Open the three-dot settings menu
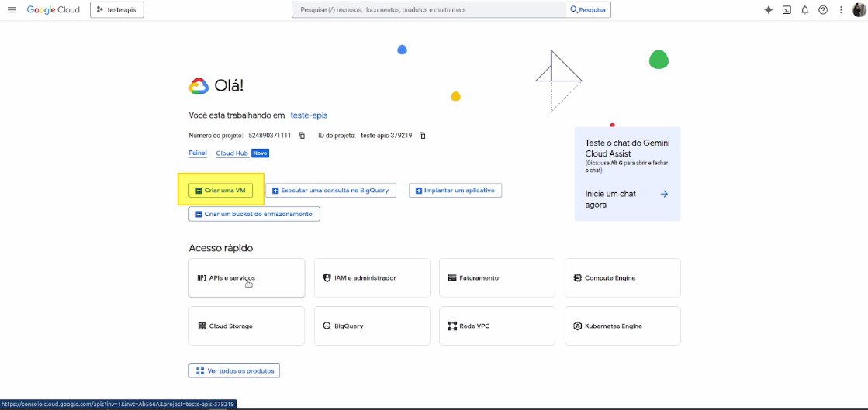This screenshot has height=410, width=868. pyautogui.click(x=841, y=10)
